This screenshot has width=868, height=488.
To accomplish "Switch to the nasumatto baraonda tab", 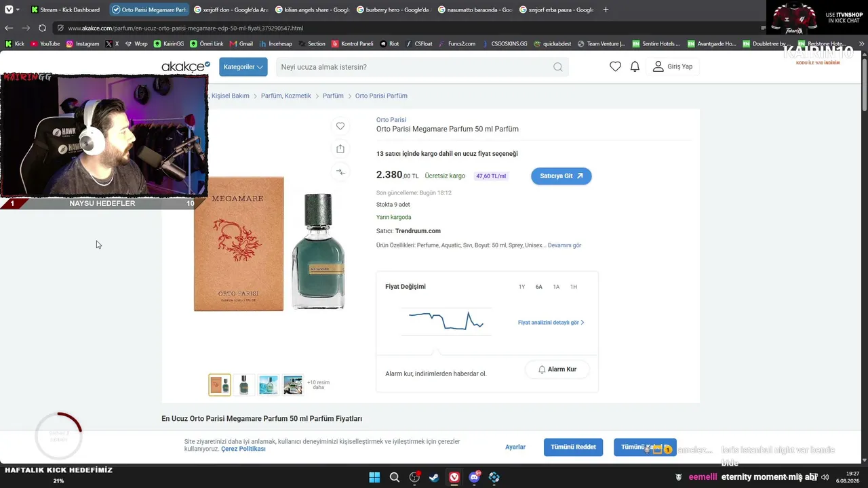I will pos(475,9).
